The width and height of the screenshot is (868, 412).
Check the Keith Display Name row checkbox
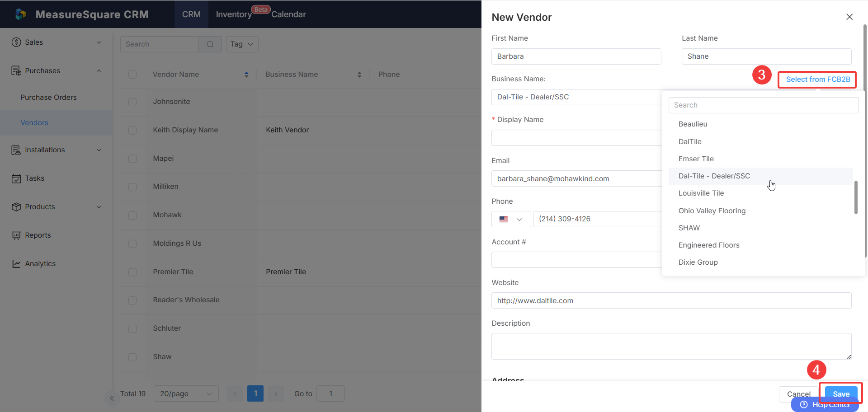click(x=132, y=130)
